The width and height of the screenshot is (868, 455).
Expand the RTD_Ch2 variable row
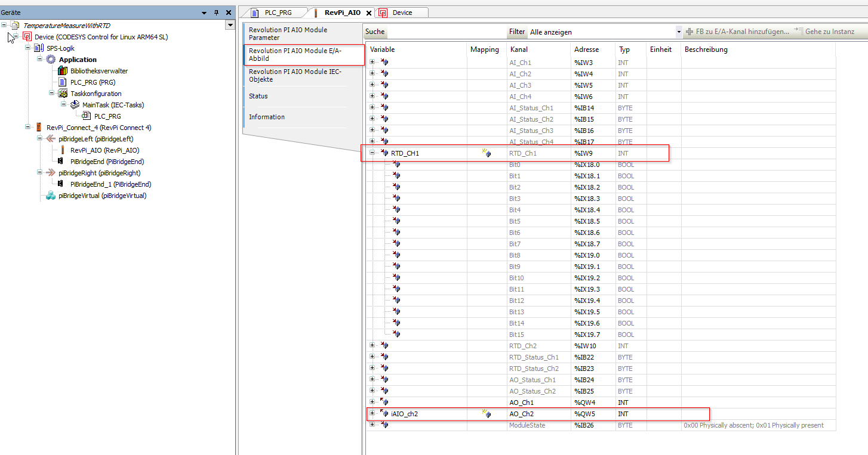point(372,346)
